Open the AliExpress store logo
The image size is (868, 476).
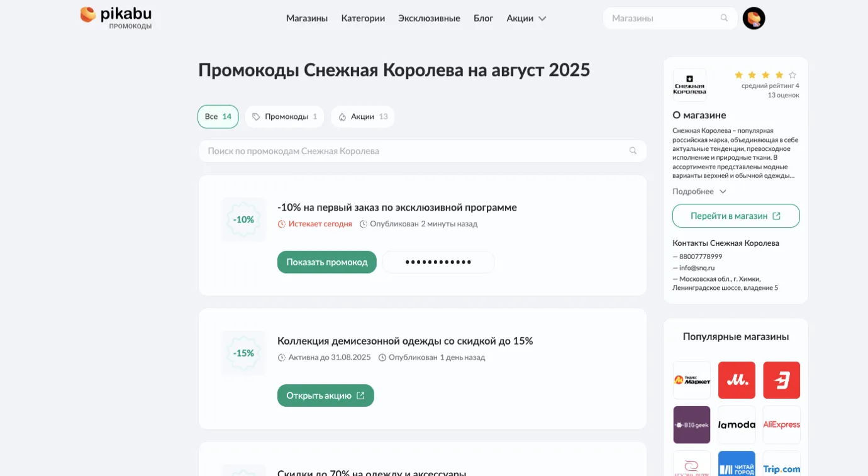781,425
